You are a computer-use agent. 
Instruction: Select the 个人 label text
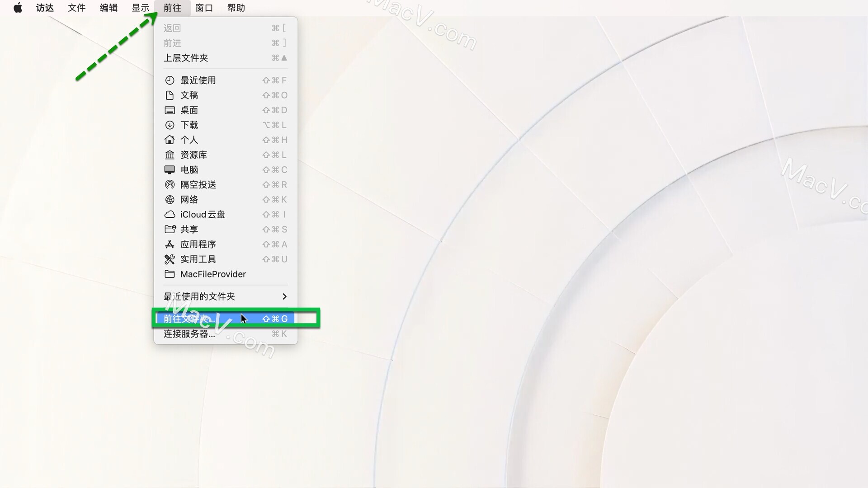click(x=189, y=140)
